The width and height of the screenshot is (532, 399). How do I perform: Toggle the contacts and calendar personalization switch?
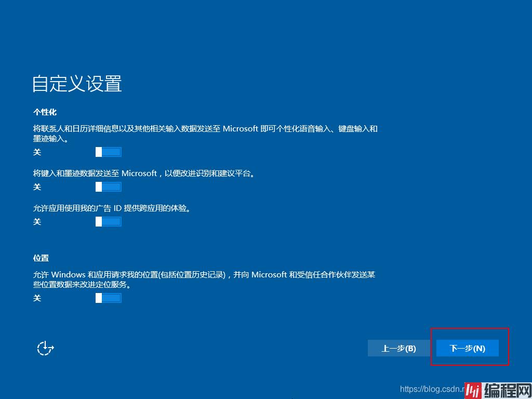108,152
